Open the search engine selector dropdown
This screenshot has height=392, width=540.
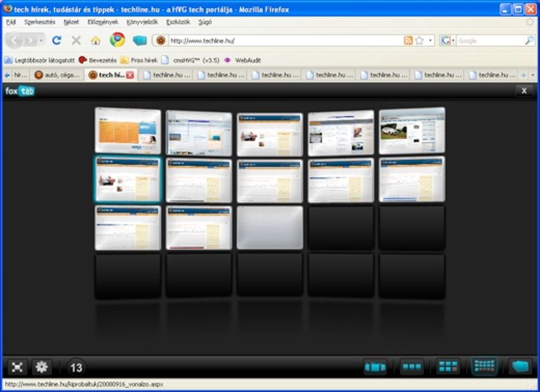click(x=448, y=41)
